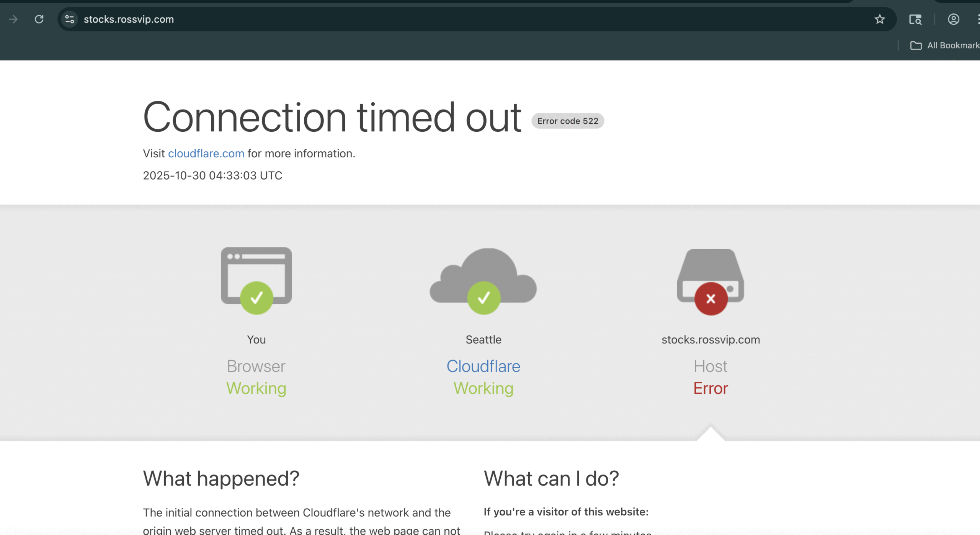Click the red Error status text
980x535 pixels.
tap(710, 388)
